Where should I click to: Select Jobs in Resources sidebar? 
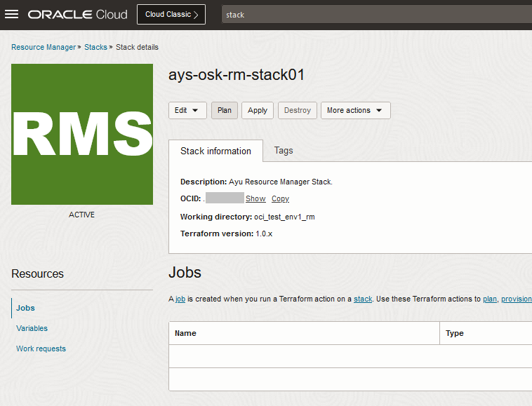[25, 308]
